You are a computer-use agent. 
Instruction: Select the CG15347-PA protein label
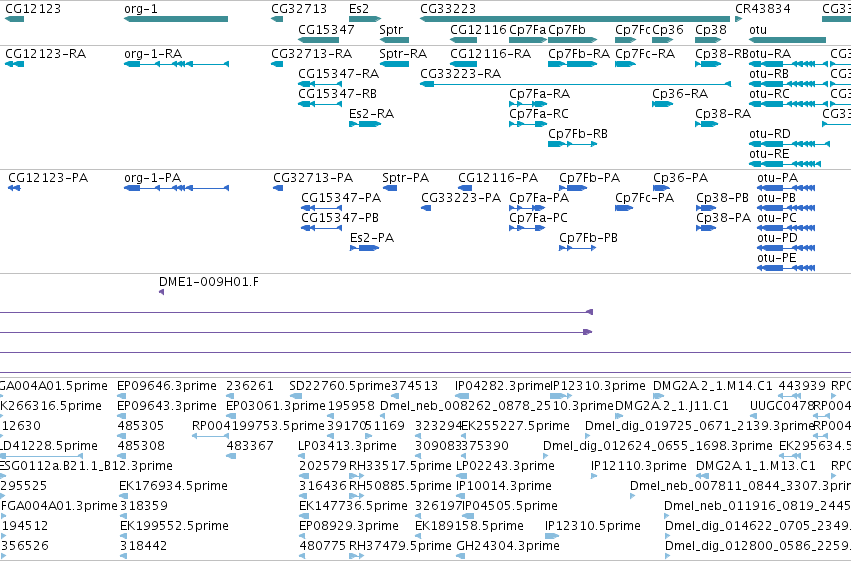tap(341, 198)
